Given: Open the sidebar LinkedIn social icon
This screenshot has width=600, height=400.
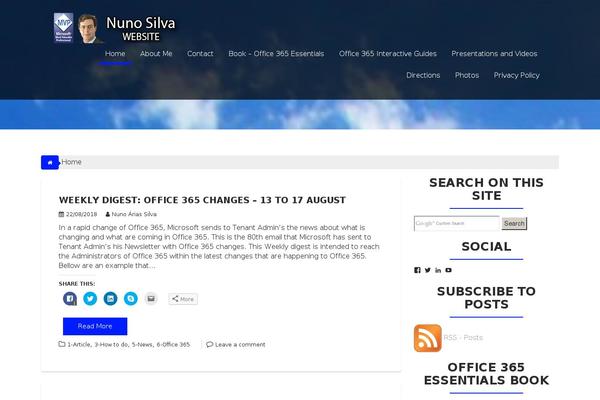Looking at the screenshot, I should click(438, 270).
